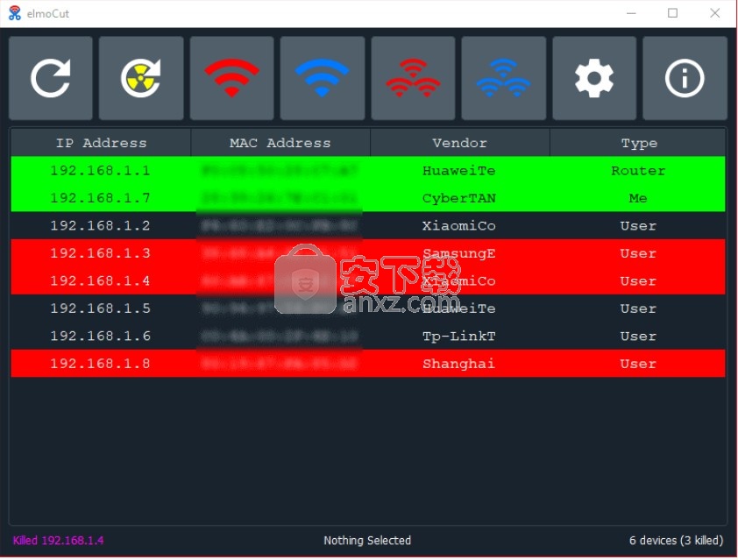Image resolution: width=738 pixels, height=560 pixels.
Task: Click the Type column header
Action: coord(638,143)
